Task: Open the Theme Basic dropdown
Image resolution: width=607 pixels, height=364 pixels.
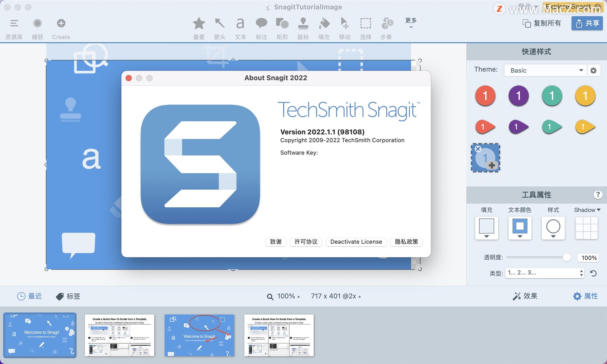Action: tap(545, 70)
